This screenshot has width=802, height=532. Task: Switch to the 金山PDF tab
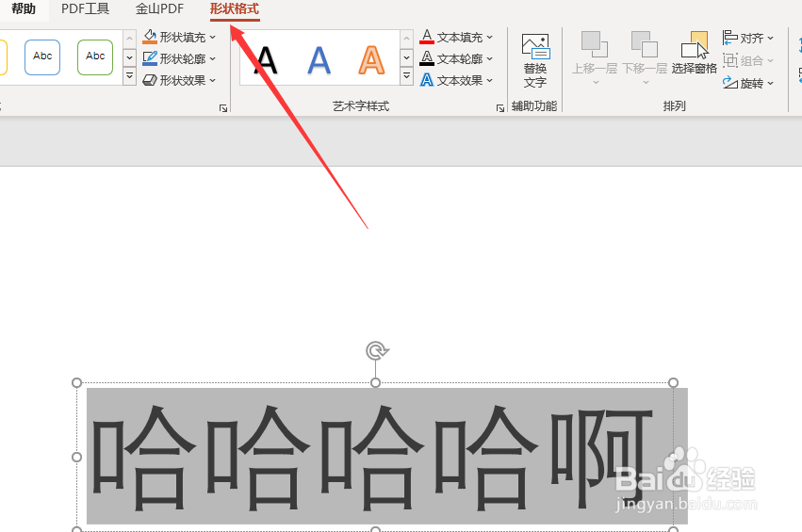(x=159, y=9)
